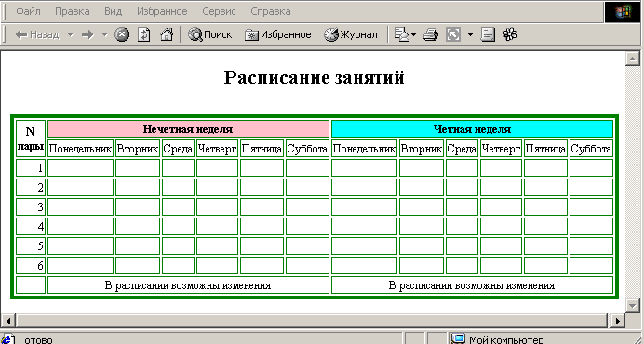Viewport: 644px width, 344px height.
Task: Click row number 1 in N пары column
Action: click(x=31, y=168)
